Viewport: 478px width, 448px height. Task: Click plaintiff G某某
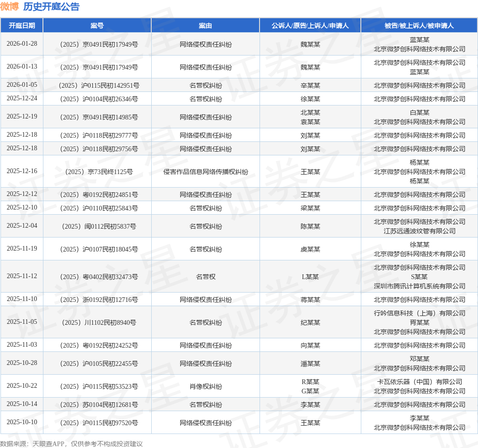coord(310,391)
